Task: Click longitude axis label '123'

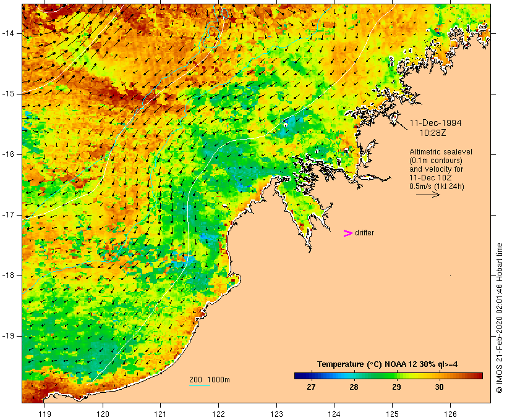Action: coord(276,414)
